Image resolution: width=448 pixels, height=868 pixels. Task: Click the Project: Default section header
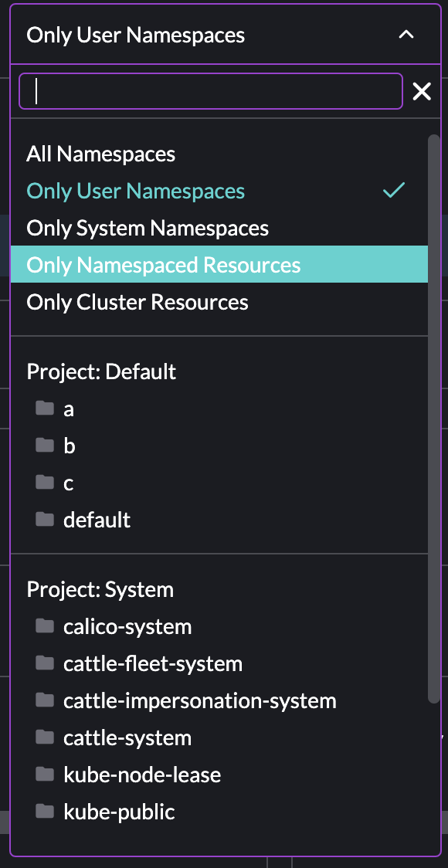tap(101, 371)
